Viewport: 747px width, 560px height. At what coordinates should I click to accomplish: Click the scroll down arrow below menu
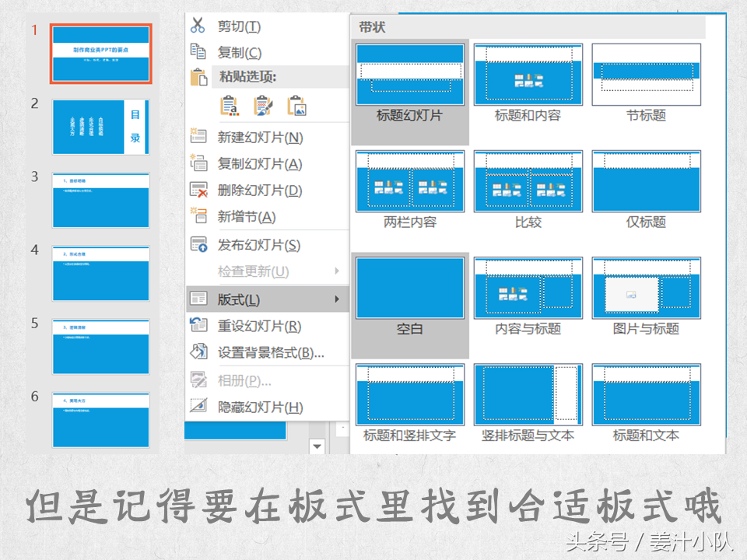[317, 446]
